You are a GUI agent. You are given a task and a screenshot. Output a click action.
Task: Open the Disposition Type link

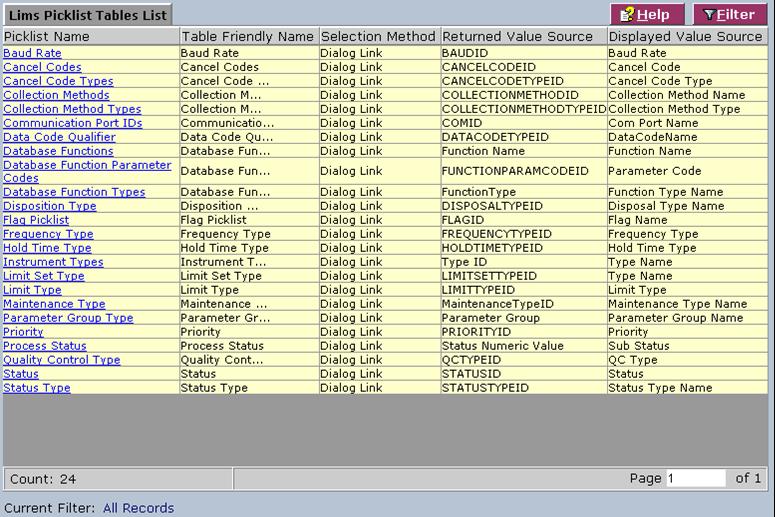click(49, 206)
